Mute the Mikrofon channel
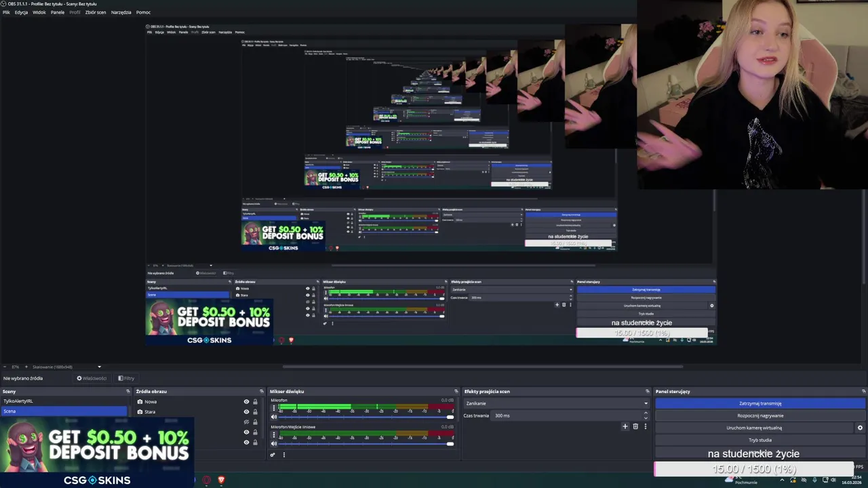This screenshot has width=868, height=488. pos(274,417)
